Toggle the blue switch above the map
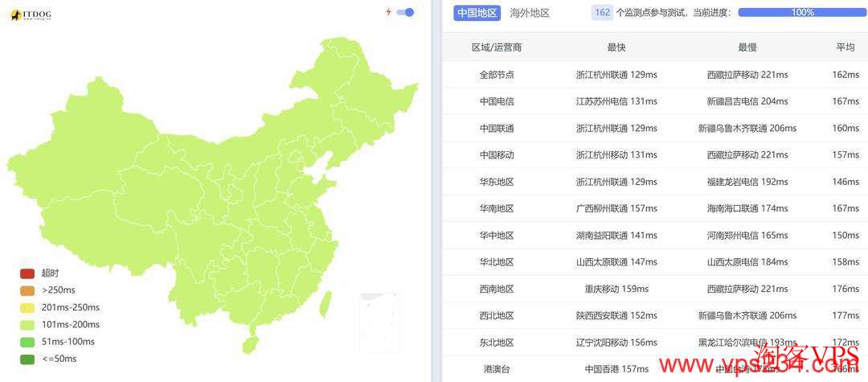 [406, 12]
